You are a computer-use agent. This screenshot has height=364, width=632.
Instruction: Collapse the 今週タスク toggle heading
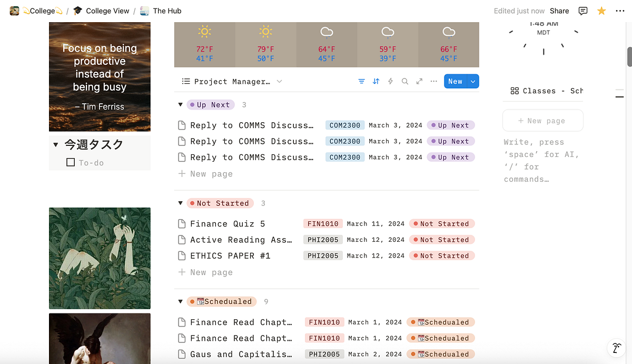click(56, 145)
